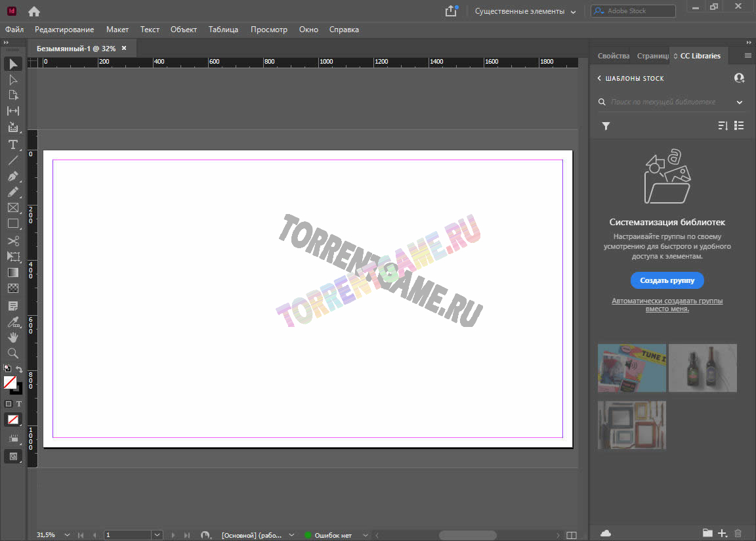Viewport: 756px width, 541px height.
Task: Click the 'Создать группу' button
Action: [x=667, y=280]
